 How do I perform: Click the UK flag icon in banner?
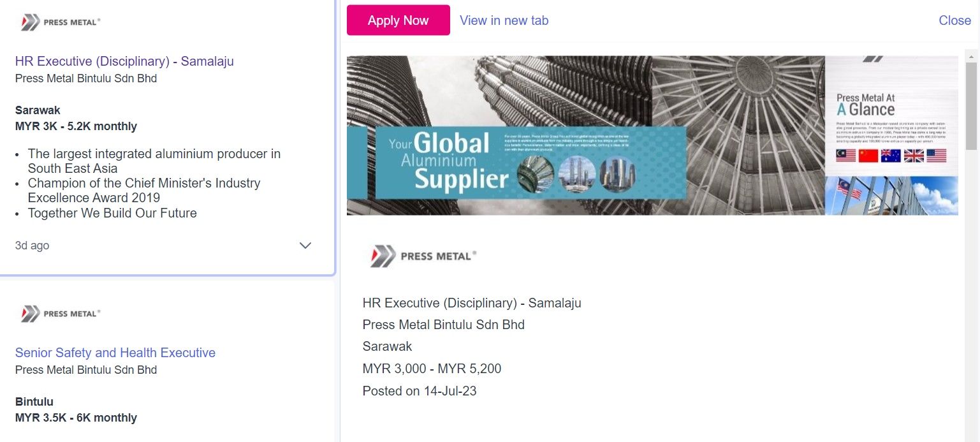coord(914,156)
